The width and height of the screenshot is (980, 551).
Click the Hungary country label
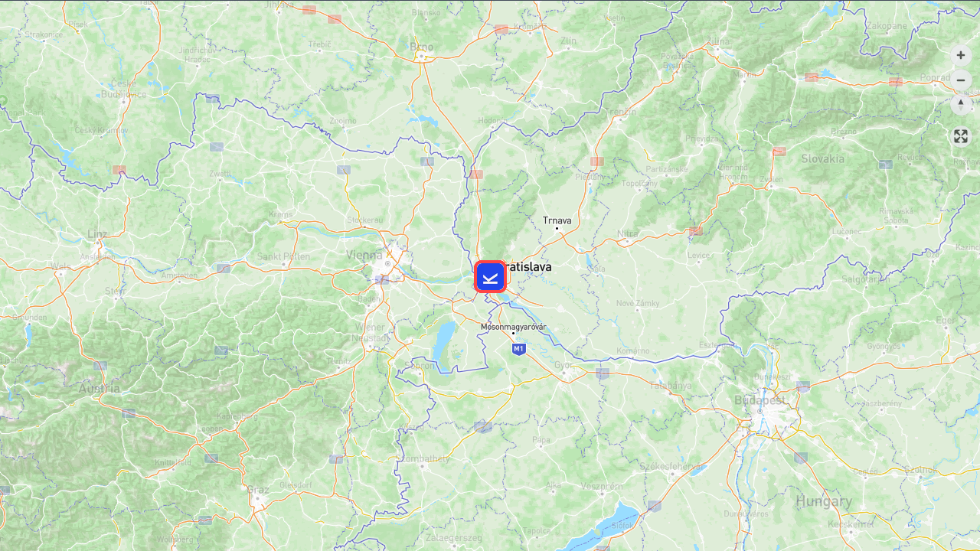coord(824,502)
